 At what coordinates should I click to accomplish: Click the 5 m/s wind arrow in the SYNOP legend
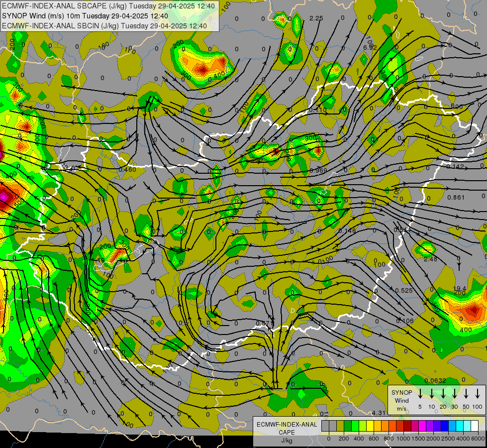pyautogui.click(x=420, y=394)
